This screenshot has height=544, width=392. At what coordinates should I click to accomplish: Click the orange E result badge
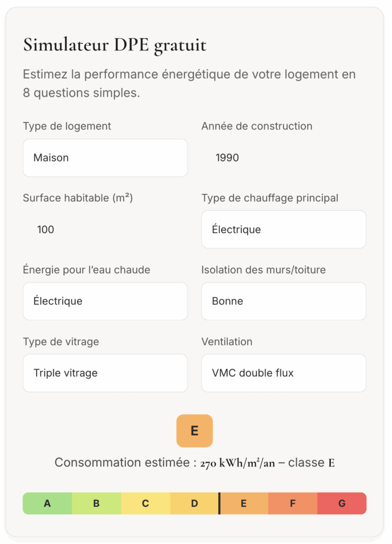tap(194, 431)
